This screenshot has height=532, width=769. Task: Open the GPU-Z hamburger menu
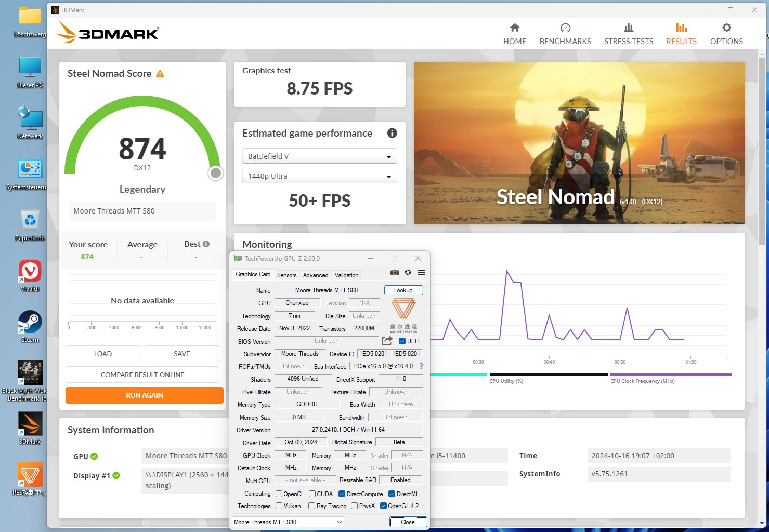click(x=421, y=272)
